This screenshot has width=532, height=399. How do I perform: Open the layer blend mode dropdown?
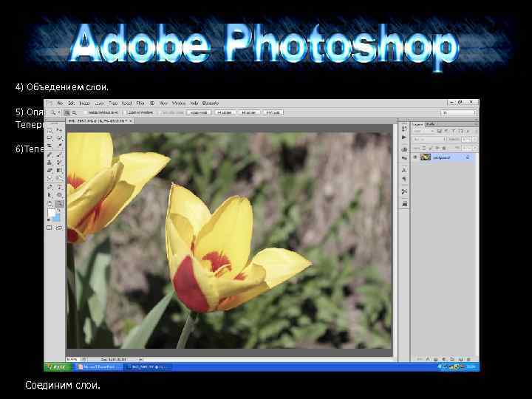coord(429,139)
